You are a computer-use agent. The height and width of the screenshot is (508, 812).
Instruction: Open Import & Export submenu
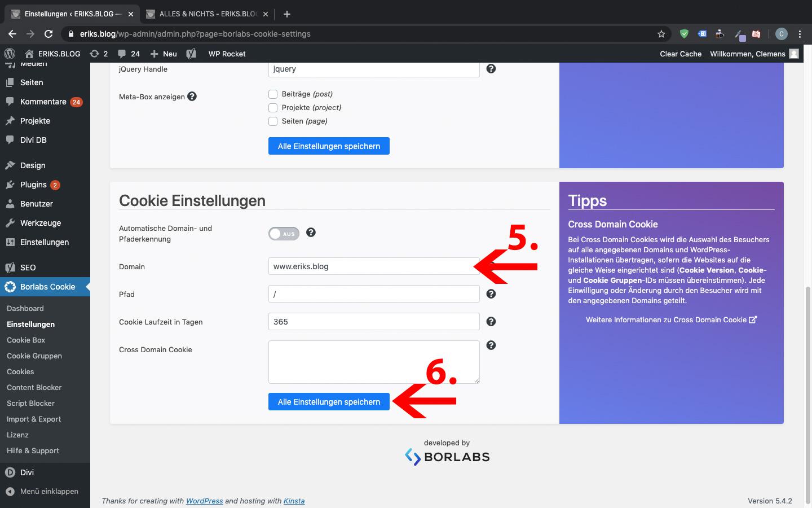coord(34,419)
